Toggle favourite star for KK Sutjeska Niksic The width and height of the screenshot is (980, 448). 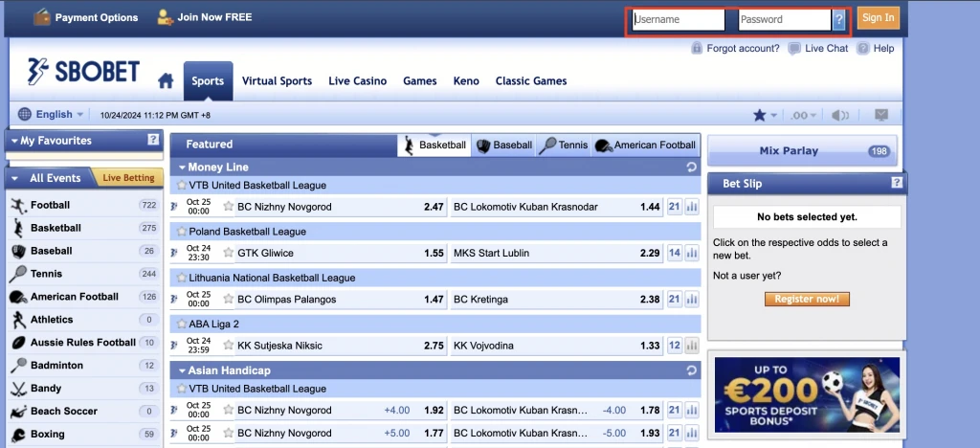coord(228,346)
